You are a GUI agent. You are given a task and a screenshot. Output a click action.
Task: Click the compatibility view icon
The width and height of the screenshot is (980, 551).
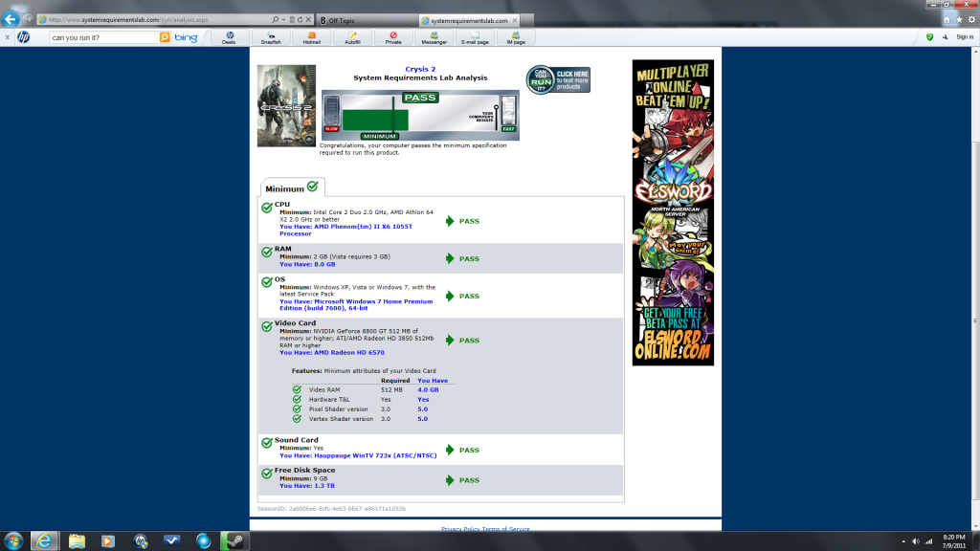pos(292,20)
